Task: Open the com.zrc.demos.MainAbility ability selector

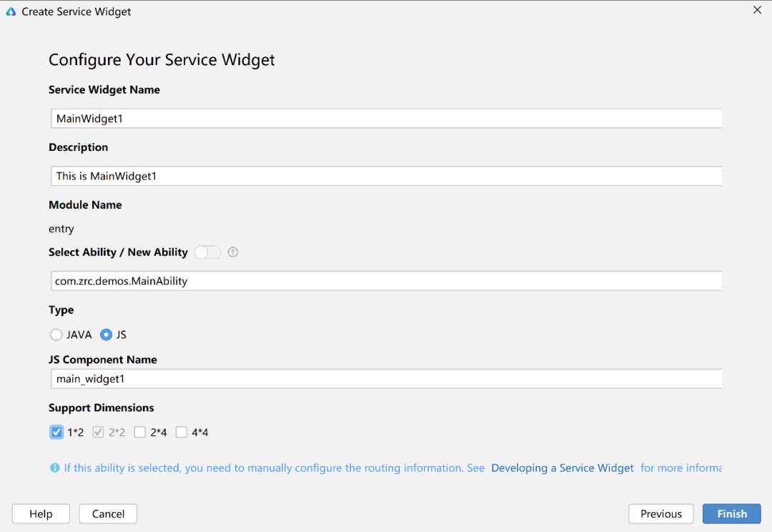Action: (386, 281)
